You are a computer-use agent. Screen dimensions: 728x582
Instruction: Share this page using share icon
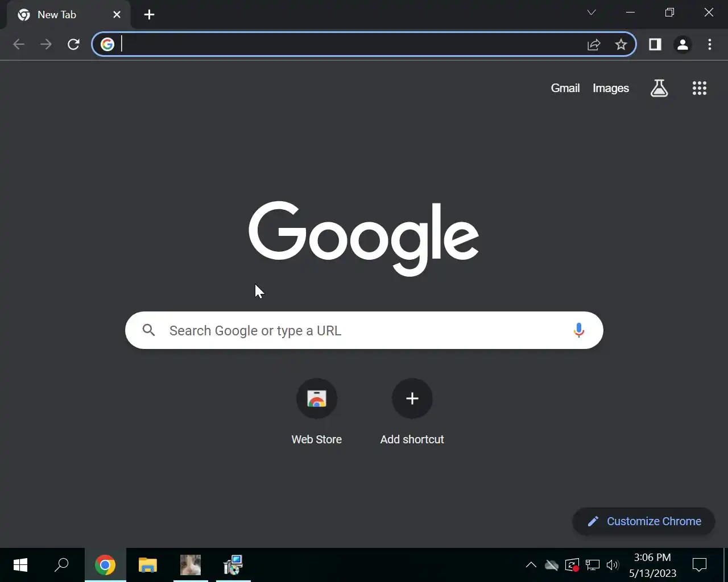point(594,44)
